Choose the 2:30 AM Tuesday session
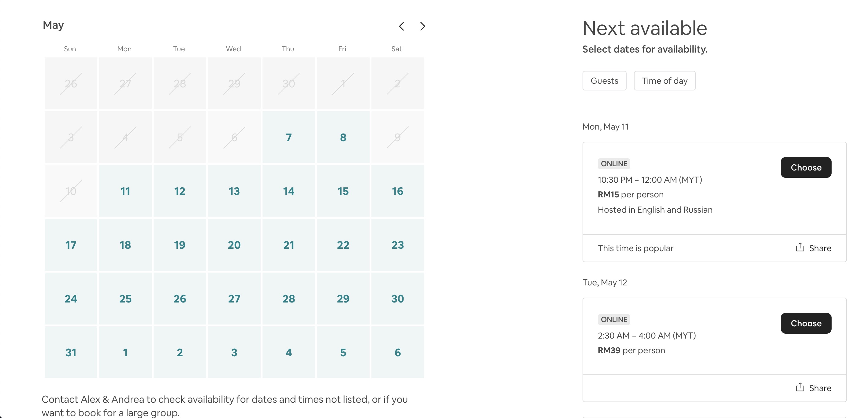Viewport: 868px width, 418px height. coord(806,323)
